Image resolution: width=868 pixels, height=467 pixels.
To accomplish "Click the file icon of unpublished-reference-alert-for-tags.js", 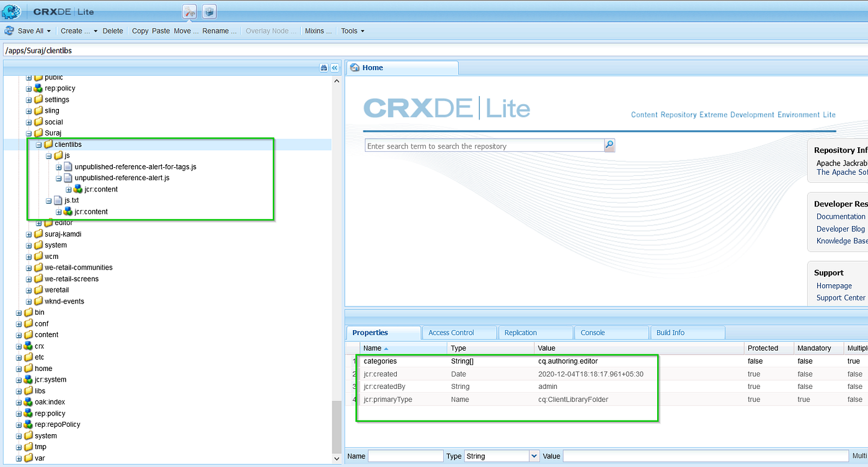I will tap(68, 167).
